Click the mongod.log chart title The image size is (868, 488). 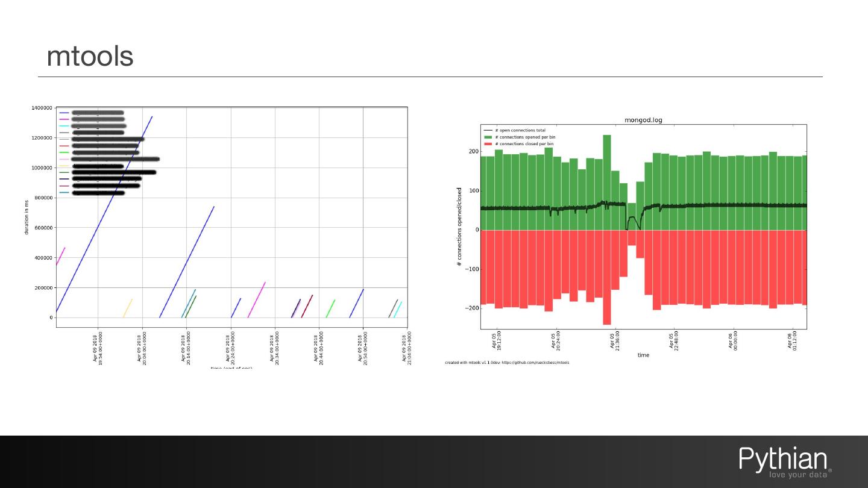[x=643, y=120]
